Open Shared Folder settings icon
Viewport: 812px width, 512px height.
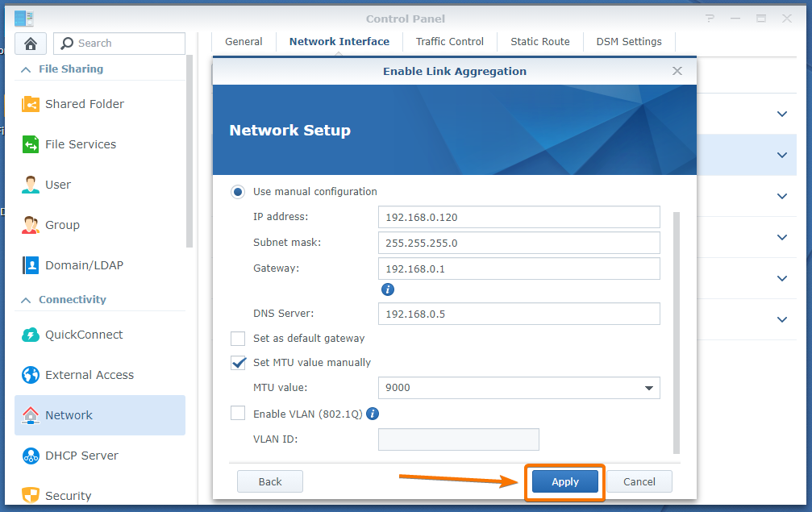(31, 104)
